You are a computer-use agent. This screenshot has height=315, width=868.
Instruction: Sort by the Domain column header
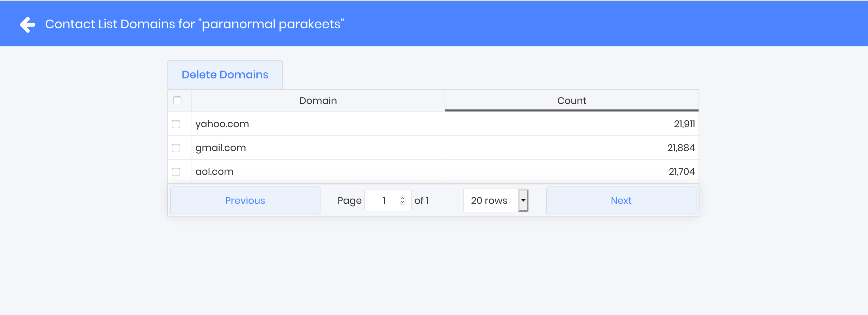pyautogui.click(x=318, y=101)
